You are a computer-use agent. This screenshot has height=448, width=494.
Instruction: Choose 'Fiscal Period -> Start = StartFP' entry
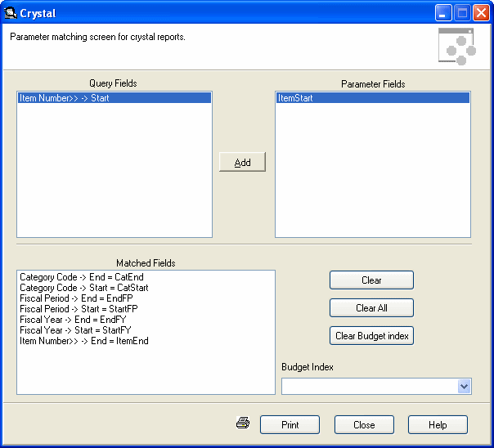[x=79, y=309]
